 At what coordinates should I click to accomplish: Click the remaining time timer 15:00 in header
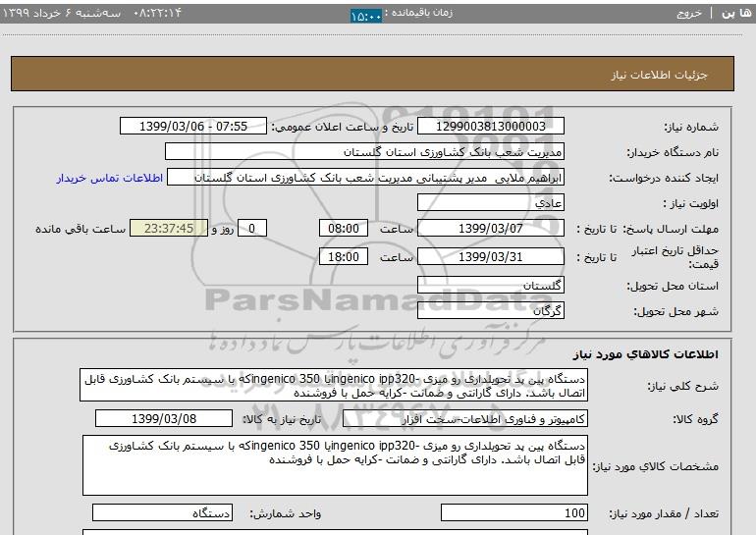(366, 17)
